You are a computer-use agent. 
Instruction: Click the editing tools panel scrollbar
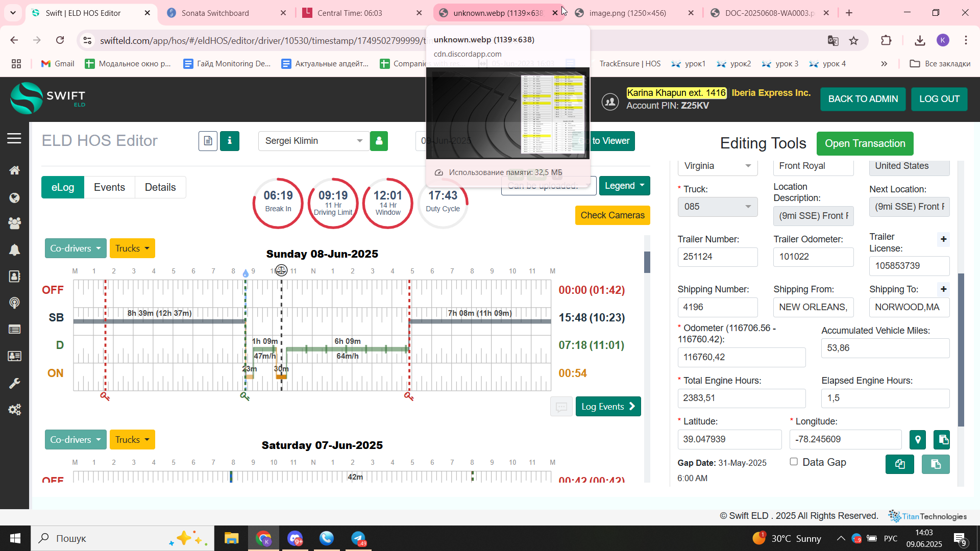coord(961,350)
